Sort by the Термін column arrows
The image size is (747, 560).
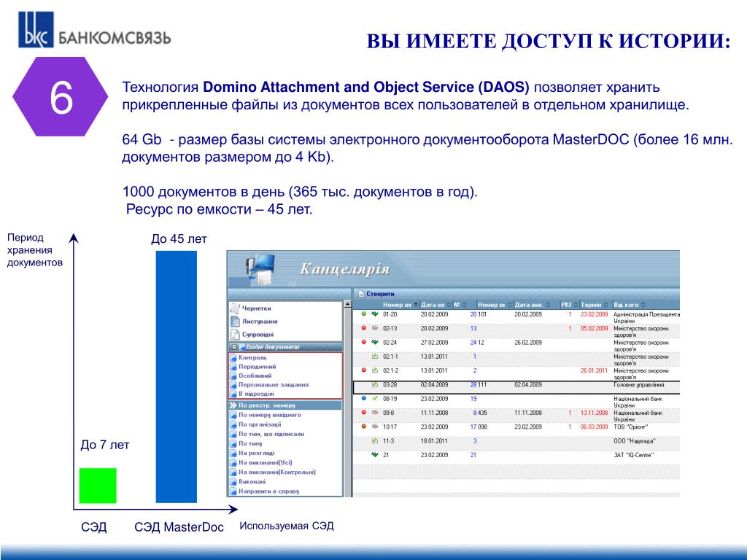pyautogui.click(x=605, y=304)
